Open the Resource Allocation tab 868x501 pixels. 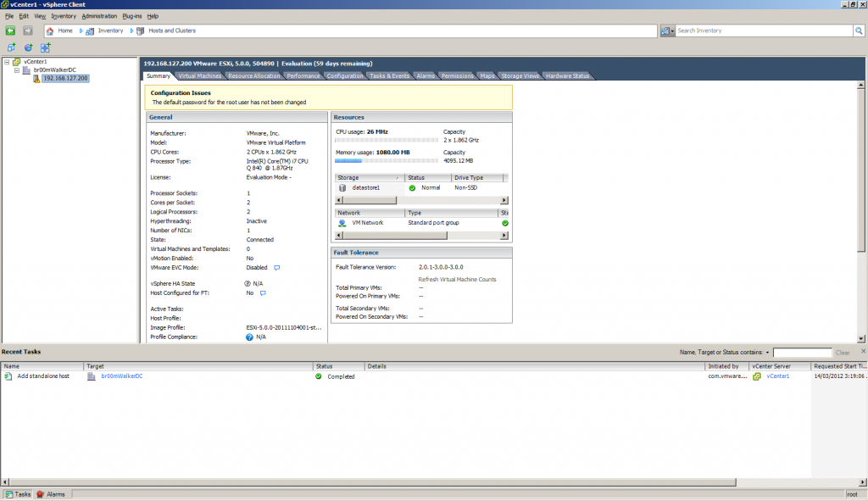pyautogui.click(x=253, y=75)
